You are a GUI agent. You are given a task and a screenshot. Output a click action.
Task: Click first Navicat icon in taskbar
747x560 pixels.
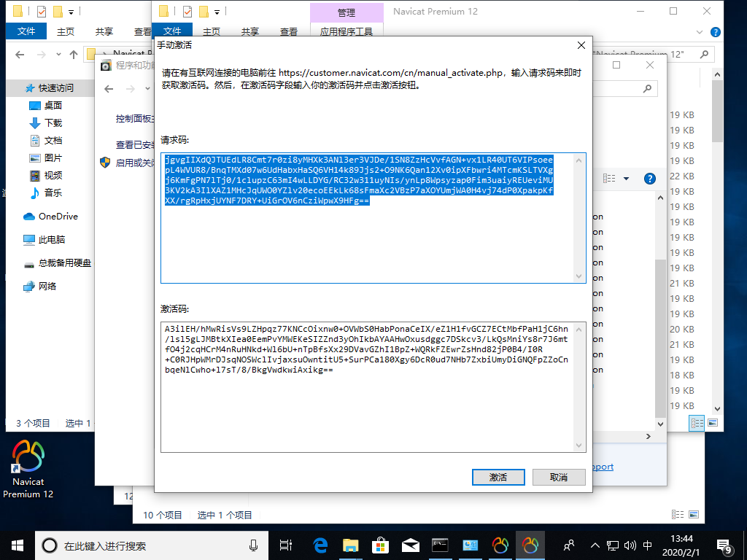[500, 545]
